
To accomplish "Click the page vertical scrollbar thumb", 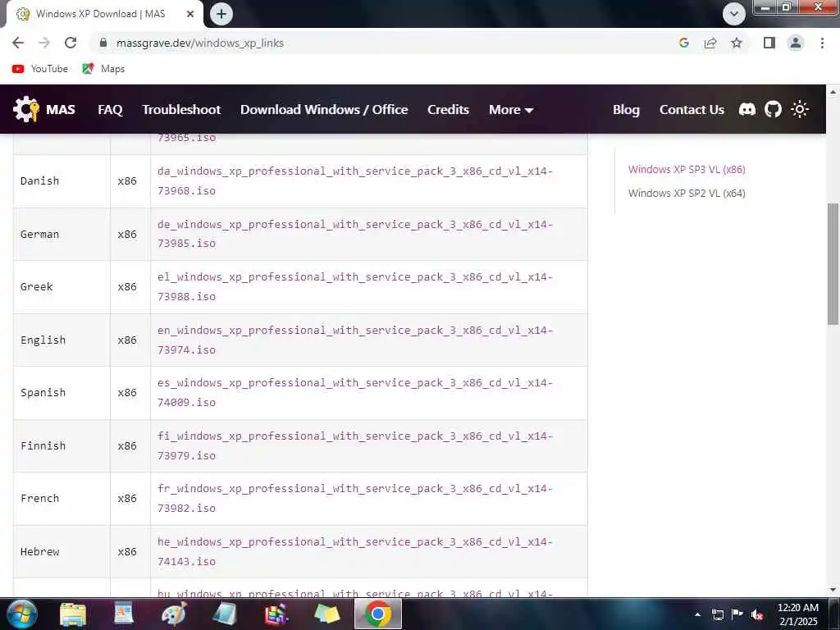I will point(833,263).
